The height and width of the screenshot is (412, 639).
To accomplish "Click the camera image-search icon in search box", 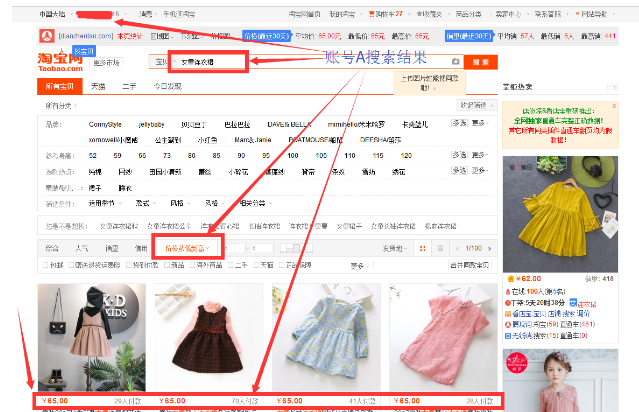I will pos(455,62).
